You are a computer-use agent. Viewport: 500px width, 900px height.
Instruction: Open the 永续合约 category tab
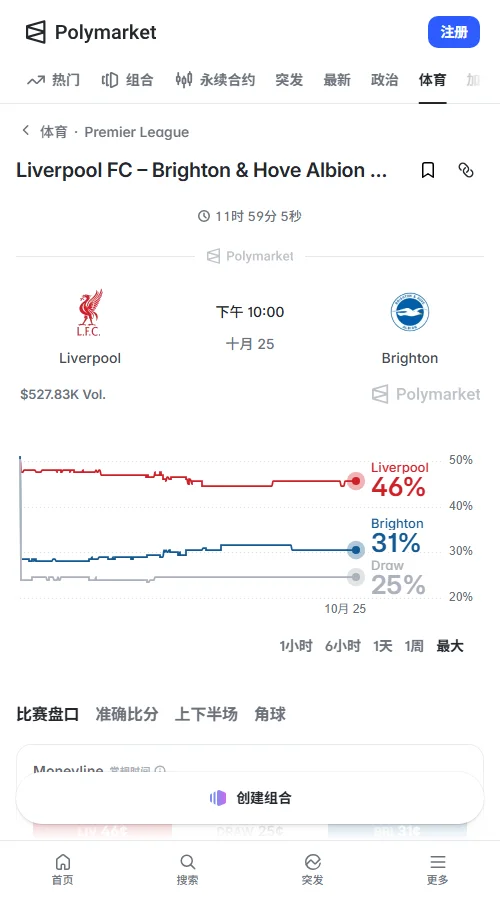tap(215, 80)
